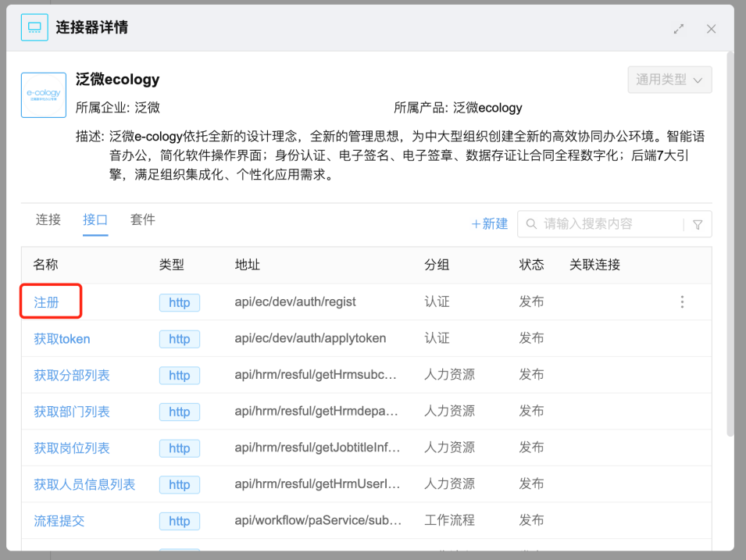Expand the dialog to fullscreen
Image resolution: width=746 pixels, height=560 pixels.
point(679,29)
